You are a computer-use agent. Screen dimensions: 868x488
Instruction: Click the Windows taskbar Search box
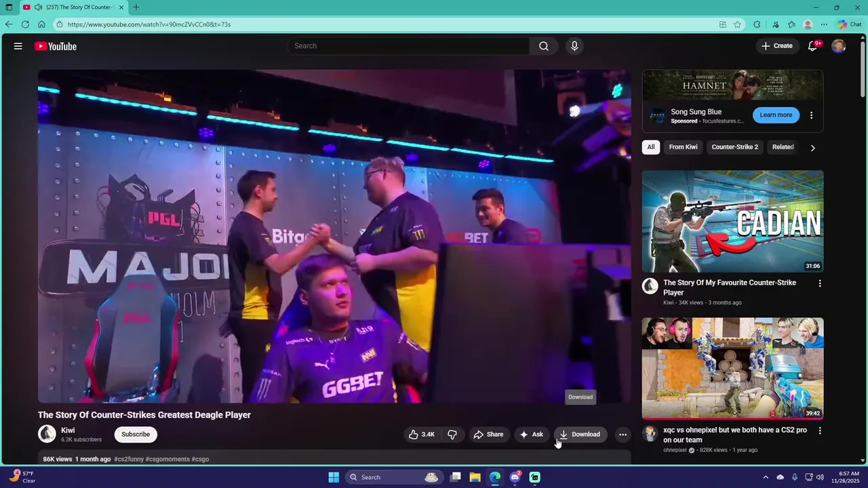[x=394, y=477]
